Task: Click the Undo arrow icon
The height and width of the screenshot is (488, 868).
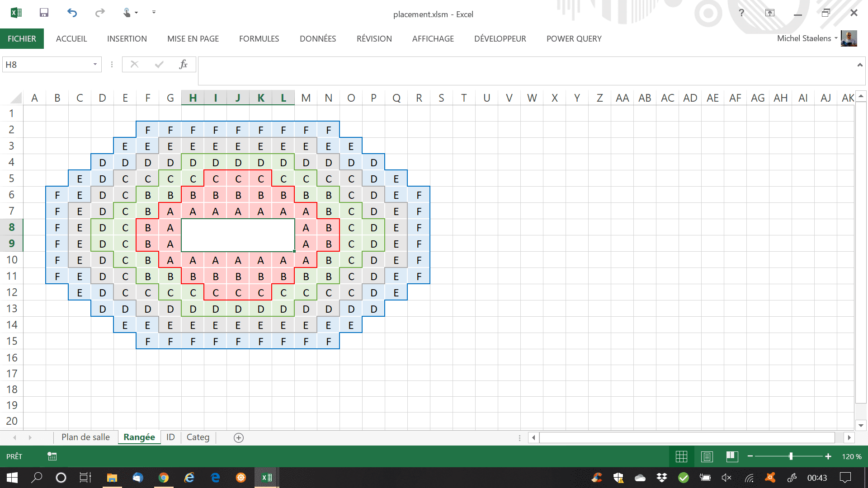Action: tap(72, 13)
